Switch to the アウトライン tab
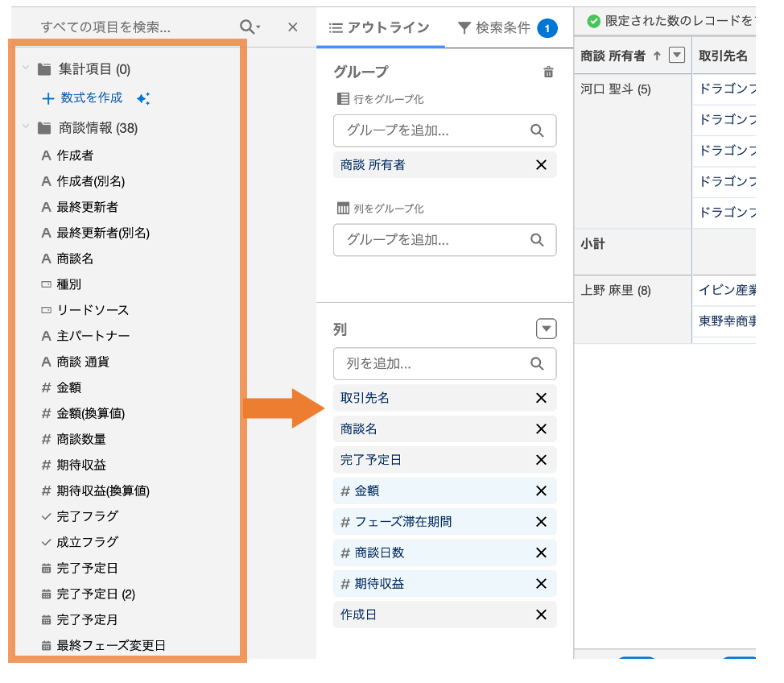The width and height of the screenshot is (784, 683). tap(381, 28)
